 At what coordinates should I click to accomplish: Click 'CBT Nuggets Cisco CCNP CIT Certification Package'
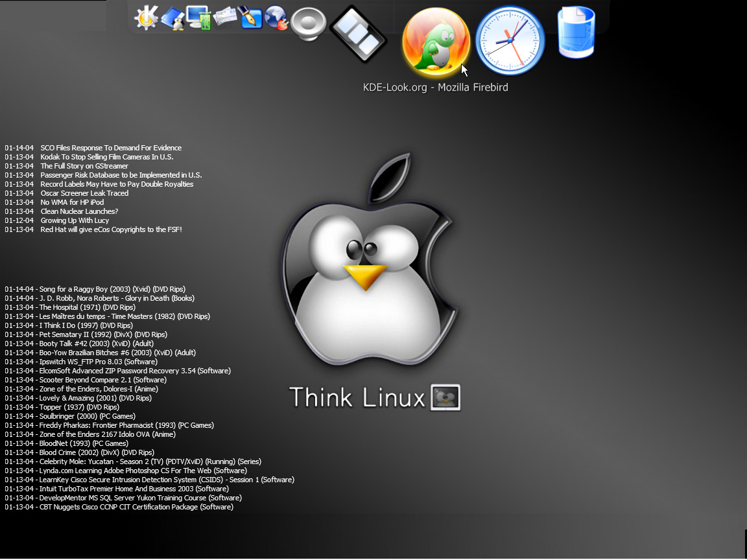(119, 506)
